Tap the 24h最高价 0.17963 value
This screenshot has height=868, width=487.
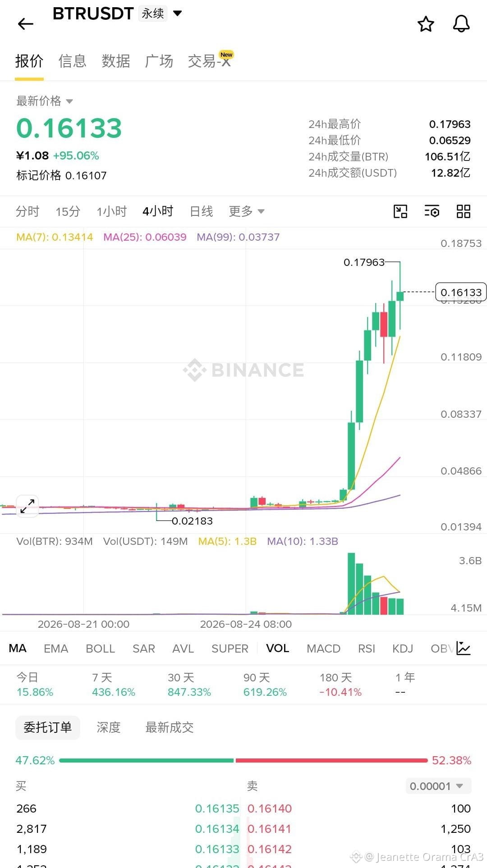pos(450,124)
